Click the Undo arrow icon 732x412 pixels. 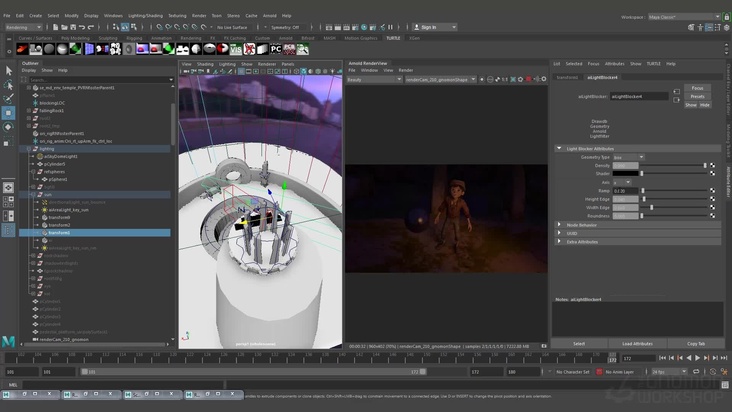point(82,27)
